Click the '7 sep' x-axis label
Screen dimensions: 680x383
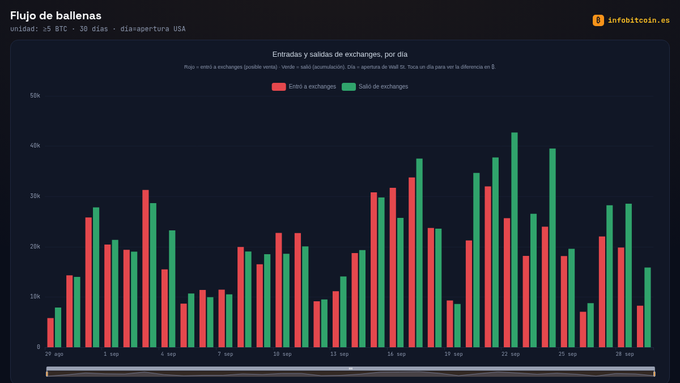click(x=226, y=354)
